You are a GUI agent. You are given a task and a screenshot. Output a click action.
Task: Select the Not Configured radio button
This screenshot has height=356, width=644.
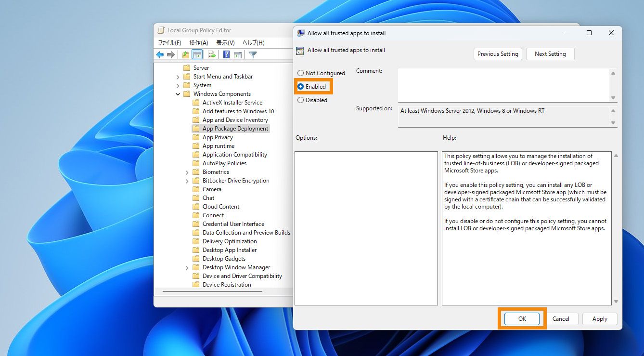pos(301,73)
